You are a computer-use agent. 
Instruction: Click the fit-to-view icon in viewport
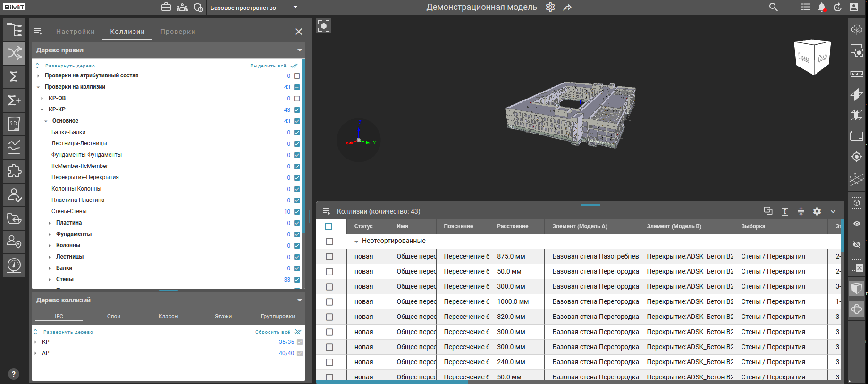click(x=324, y=26)
